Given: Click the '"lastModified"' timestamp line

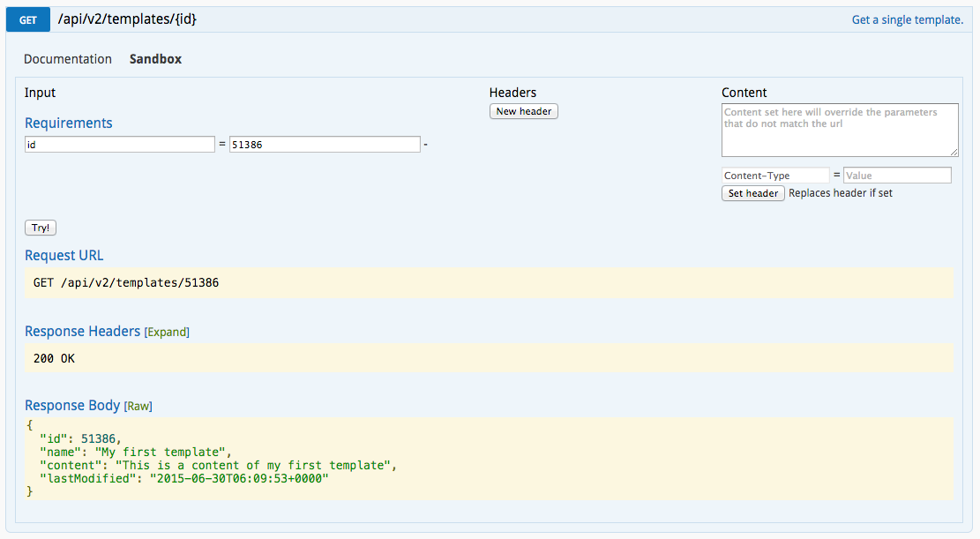Looking at the screenshot, I should 183,478.
